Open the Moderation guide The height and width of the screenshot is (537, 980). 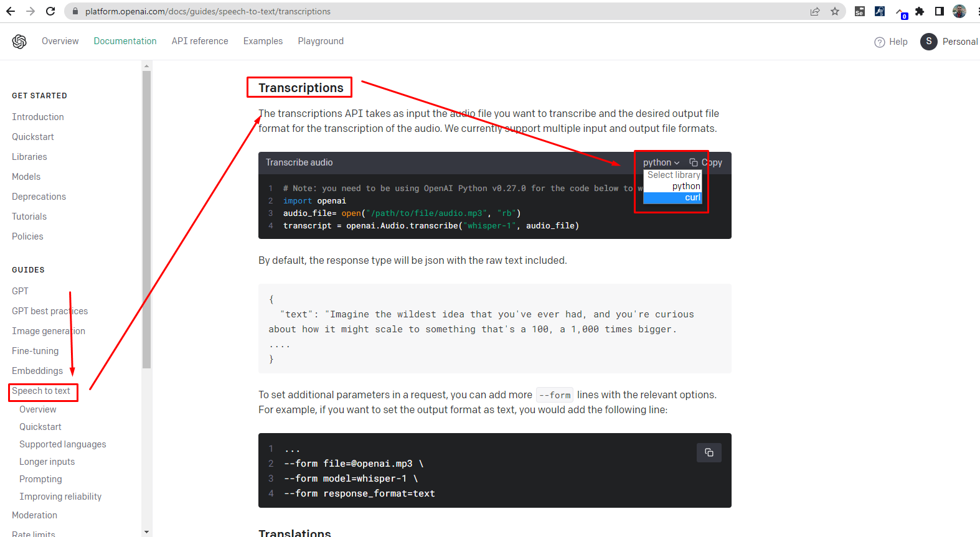coord(34,515)
